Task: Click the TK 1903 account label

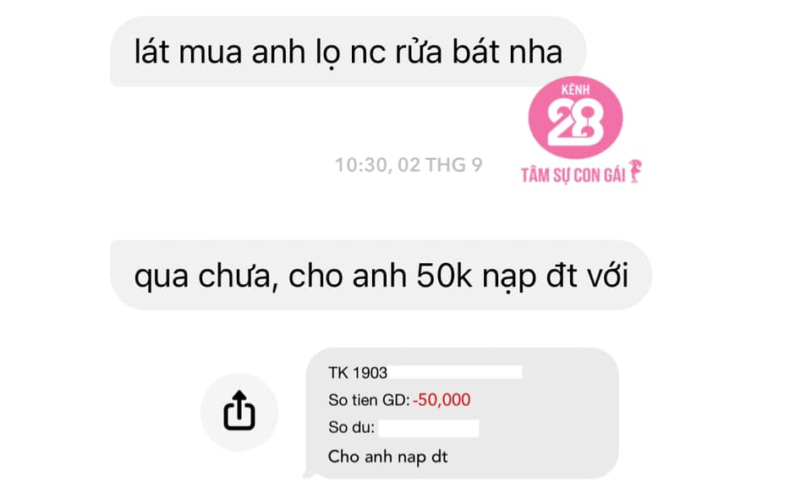Action: 358,372
